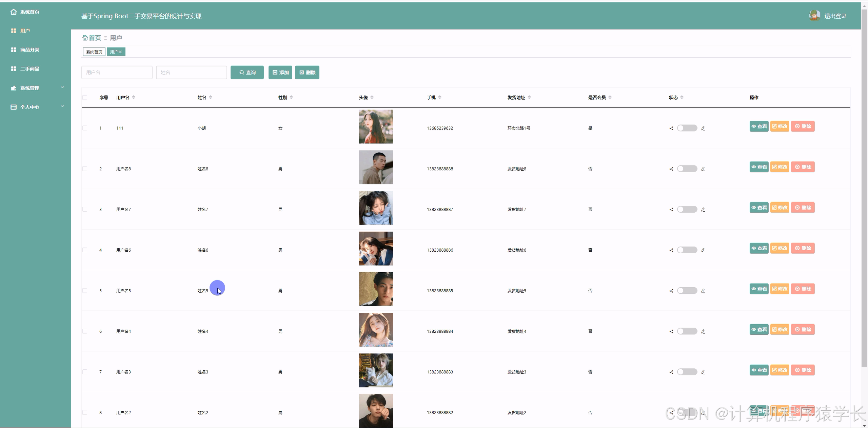
Task: Sort the 手机 column
Action: (x=440, y=97)
